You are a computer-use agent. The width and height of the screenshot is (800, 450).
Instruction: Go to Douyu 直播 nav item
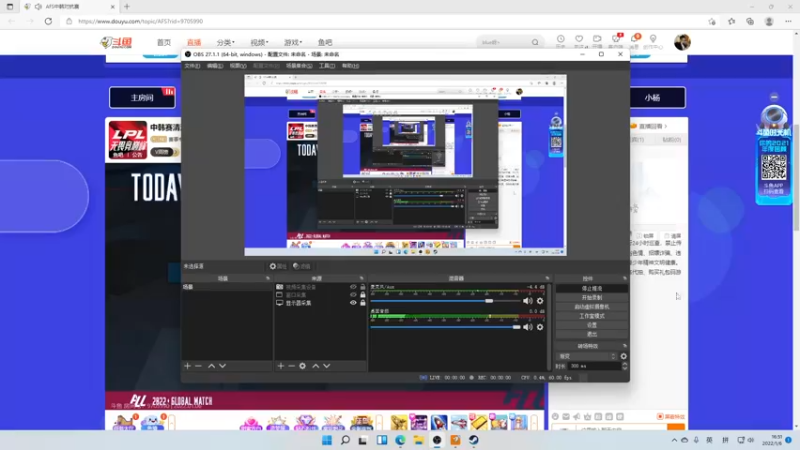point(194,42)
